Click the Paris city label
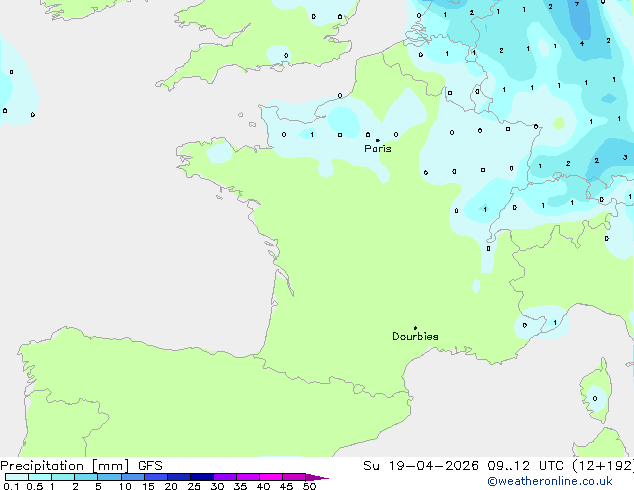The height and width of the screenshot is (490, 634). [378, 148]
